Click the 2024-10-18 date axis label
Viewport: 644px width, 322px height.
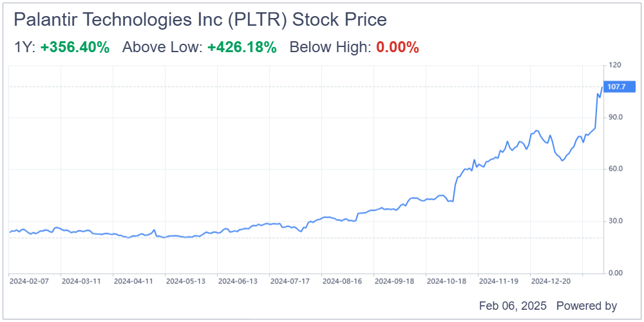tap(446, 281)
